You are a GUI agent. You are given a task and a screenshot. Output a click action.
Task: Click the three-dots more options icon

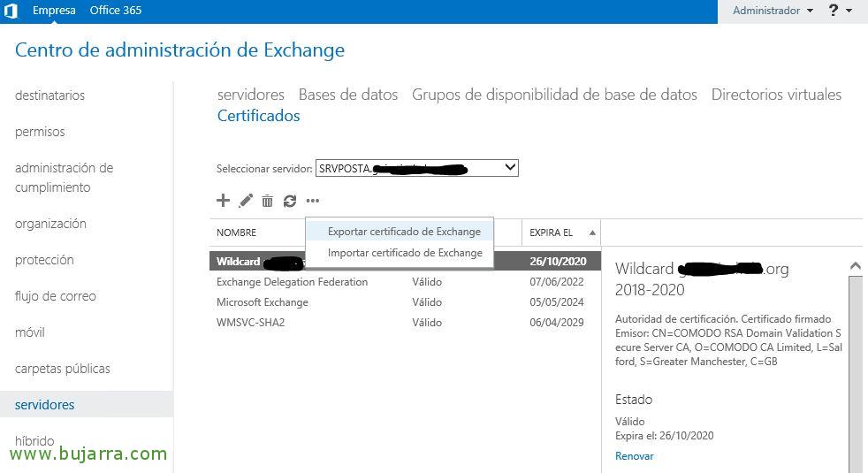pos(312,202)
